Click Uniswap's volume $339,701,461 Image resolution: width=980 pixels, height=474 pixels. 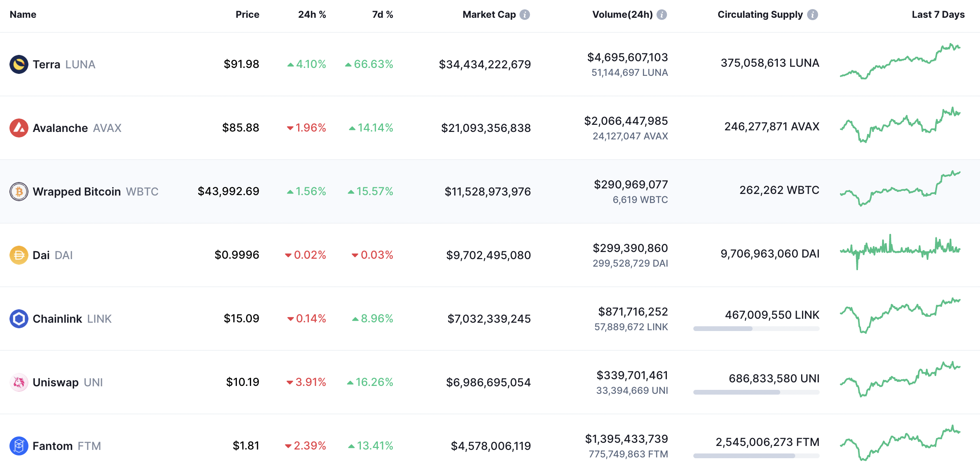click(x=632, y=375)
